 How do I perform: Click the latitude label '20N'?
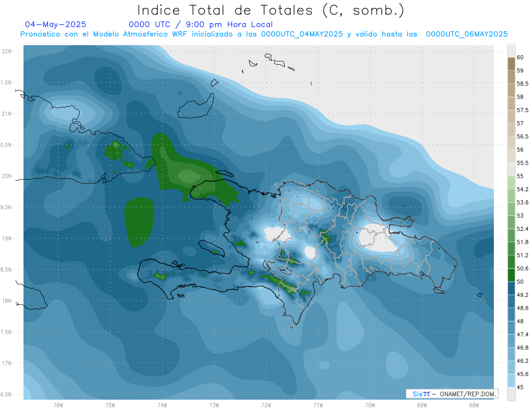point(7,176)
